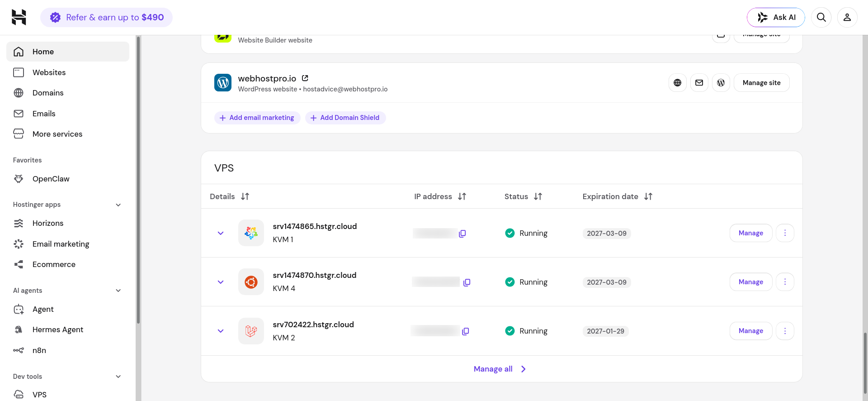868x401 pixels.
Task: Collapse the AI agents section
Action: click(x=118, y=291)
